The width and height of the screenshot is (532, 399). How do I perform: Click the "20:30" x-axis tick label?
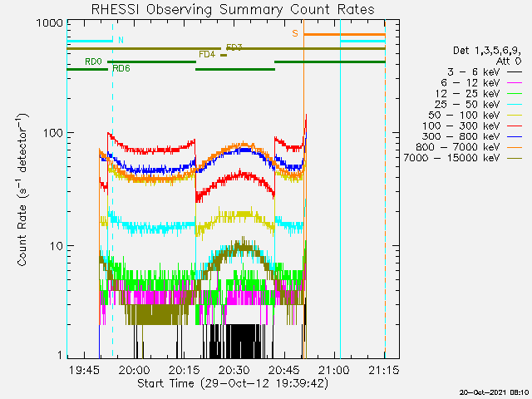[x=234, y=370]
